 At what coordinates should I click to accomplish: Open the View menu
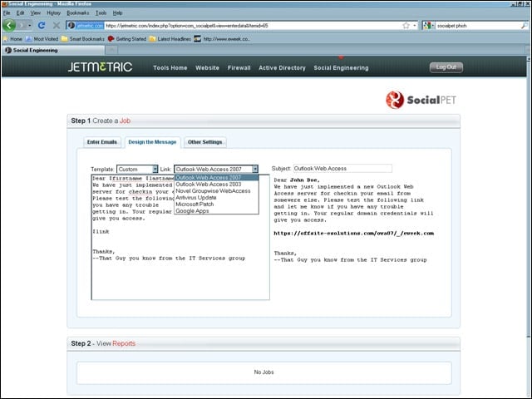(35, 13)
